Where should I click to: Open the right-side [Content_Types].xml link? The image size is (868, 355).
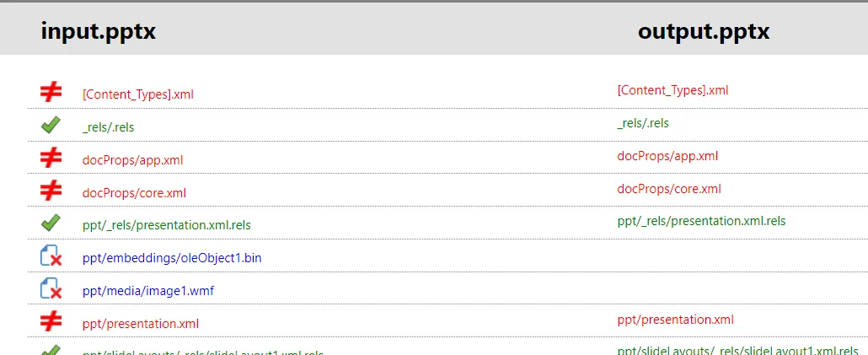coord(672,90)
